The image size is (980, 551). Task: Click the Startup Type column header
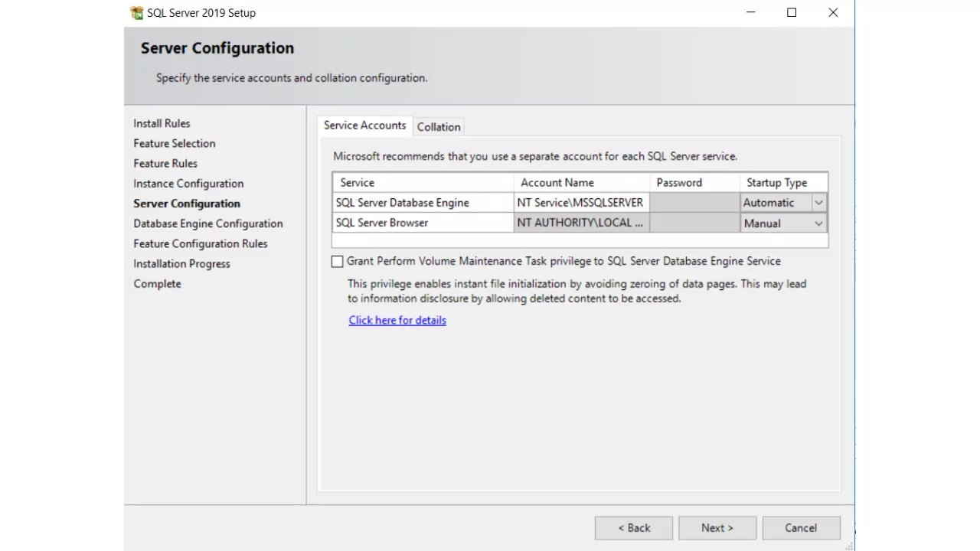784,183
